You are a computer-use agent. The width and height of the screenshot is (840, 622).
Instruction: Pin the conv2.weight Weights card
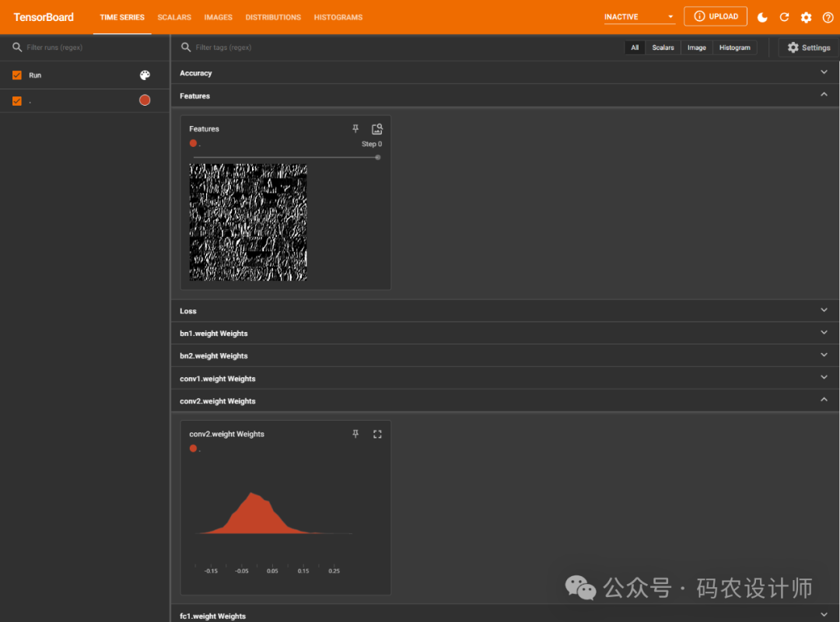[x=355, y=434]
